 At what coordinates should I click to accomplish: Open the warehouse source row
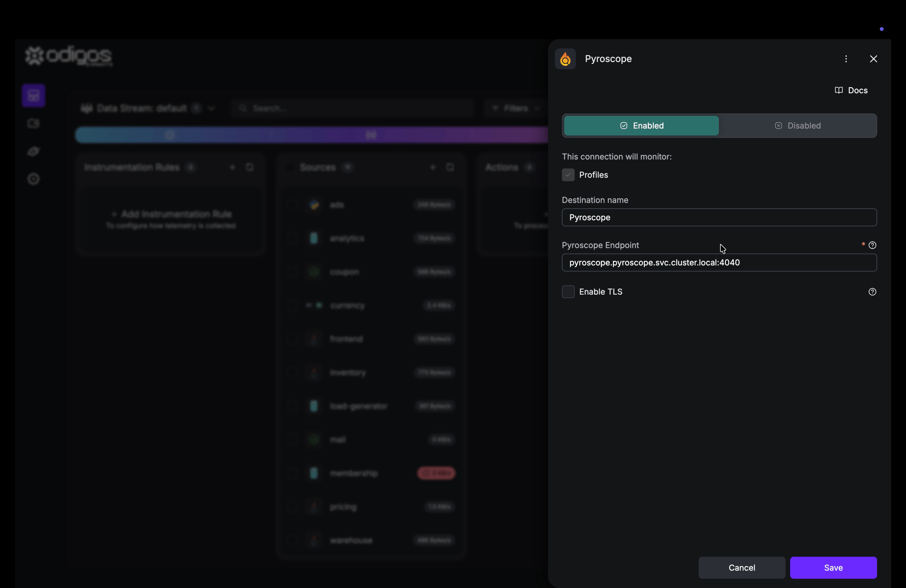click(371, 540)
